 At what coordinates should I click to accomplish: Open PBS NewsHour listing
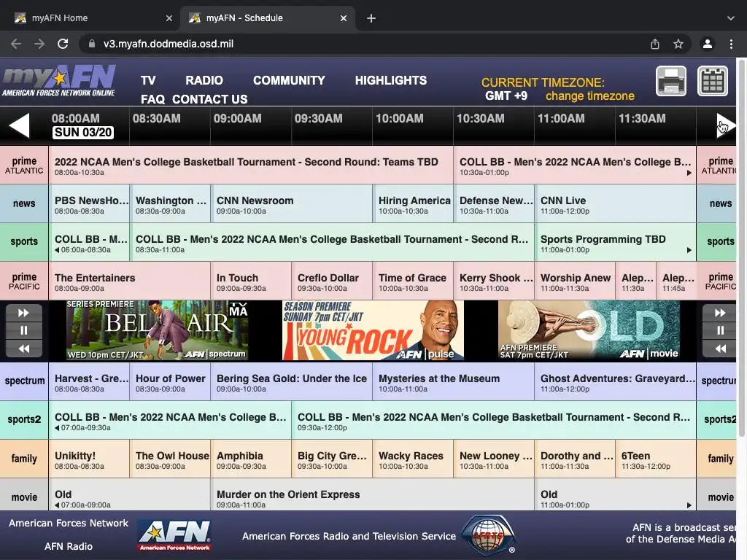click(x=89, y=204)
